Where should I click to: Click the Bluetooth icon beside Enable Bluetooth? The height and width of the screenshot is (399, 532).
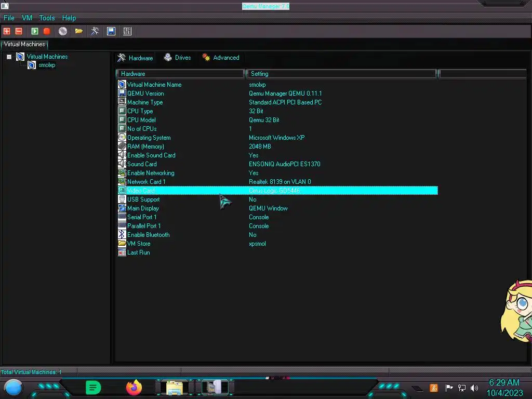(x=122, y=234)
